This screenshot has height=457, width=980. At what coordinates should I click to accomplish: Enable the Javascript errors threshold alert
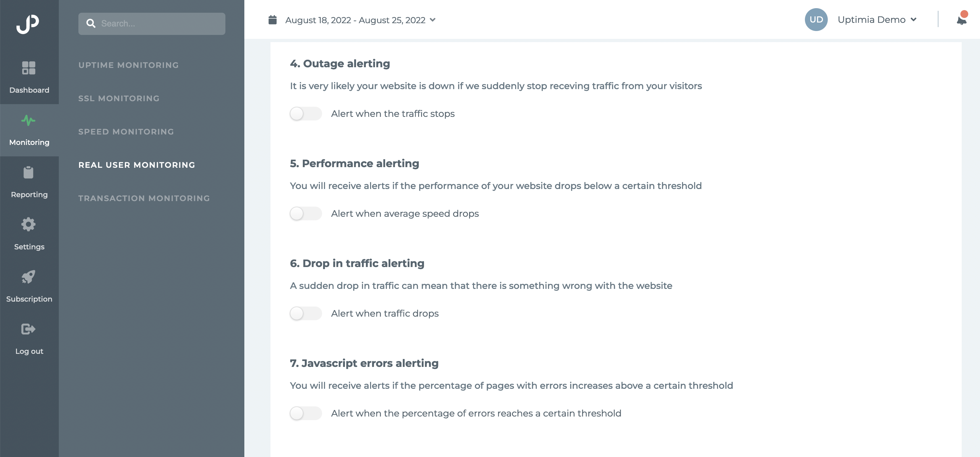tap(306, 414)
